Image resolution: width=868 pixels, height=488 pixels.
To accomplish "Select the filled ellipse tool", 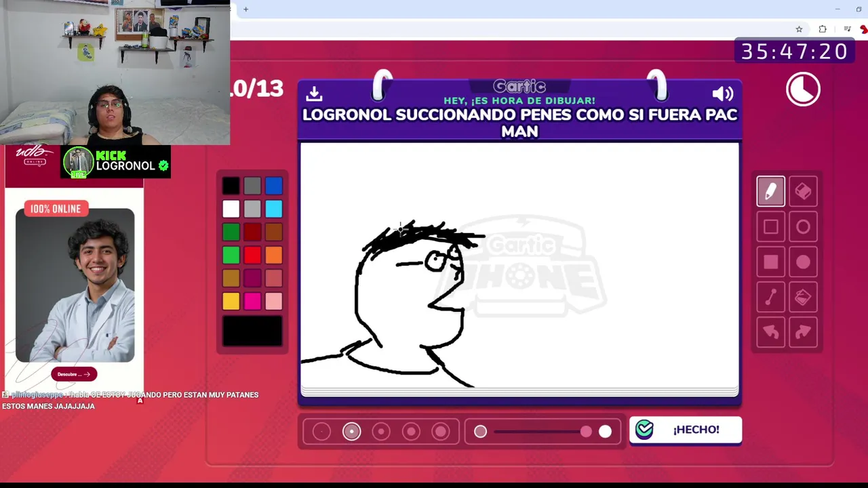I will pyautogui.click(x=803, y=262).
